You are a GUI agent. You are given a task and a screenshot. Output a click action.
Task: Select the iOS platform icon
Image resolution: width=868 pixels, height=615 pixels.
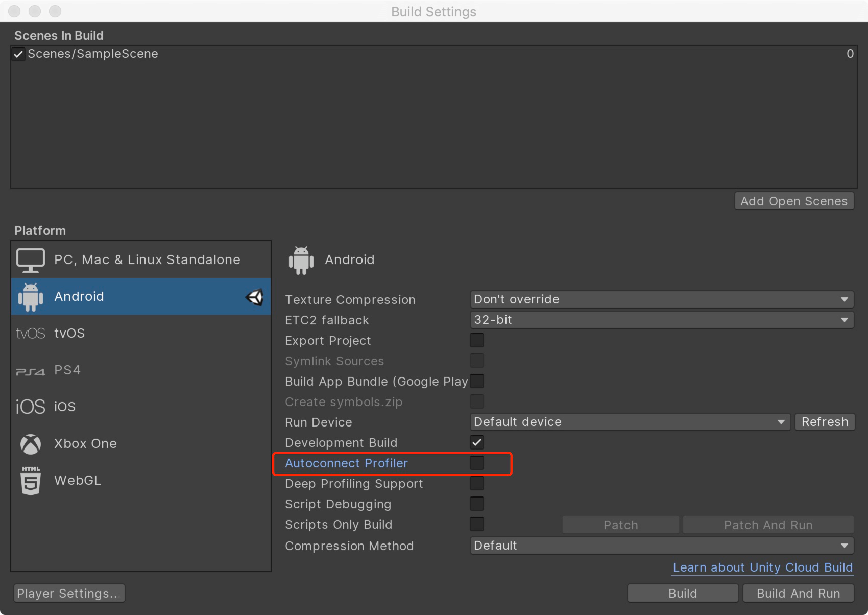tap(31, 407)
